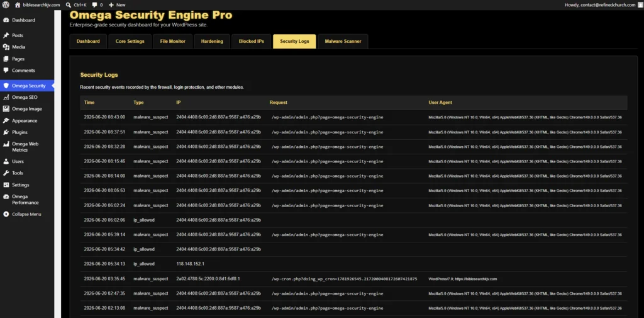644x318 pixels.
Task: Switch to the Hardening tab
Action: click(212, 41)
